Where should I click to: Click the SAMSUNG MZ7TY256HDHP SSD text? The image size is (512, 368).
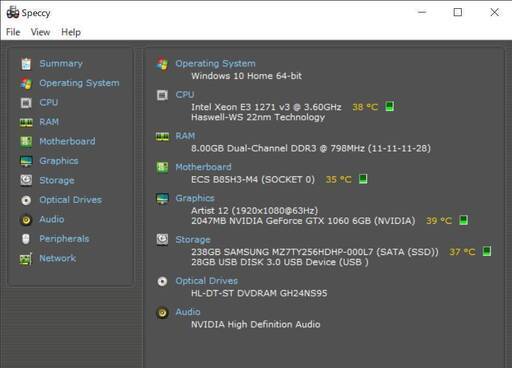coord(315,252)
